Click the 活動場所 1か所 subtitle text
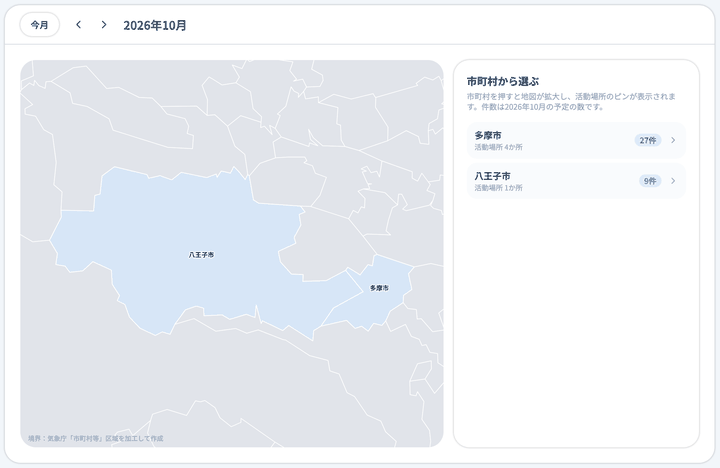Viewport: 720px width, 468px height. tap(498, 188)
